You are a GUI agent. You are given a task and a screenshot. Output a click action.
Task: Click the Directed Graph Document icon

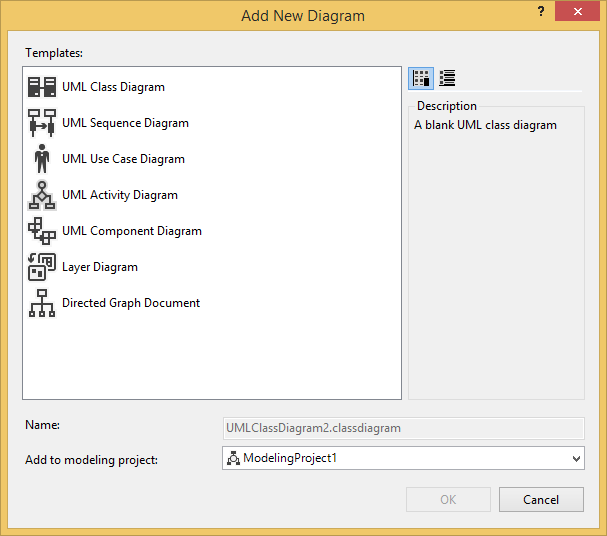pos(42,303)
